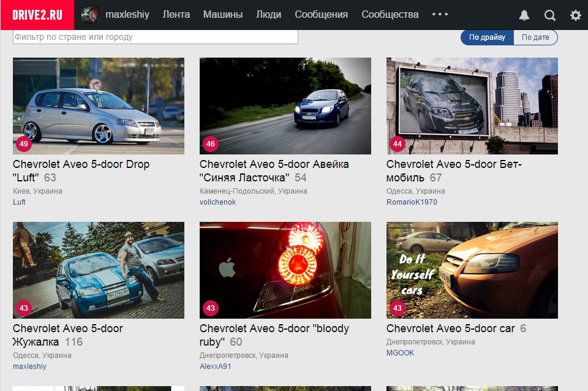588x391 pixels.
Task: Click location text Киев, Украина
Action: click(x=37, y=191)
